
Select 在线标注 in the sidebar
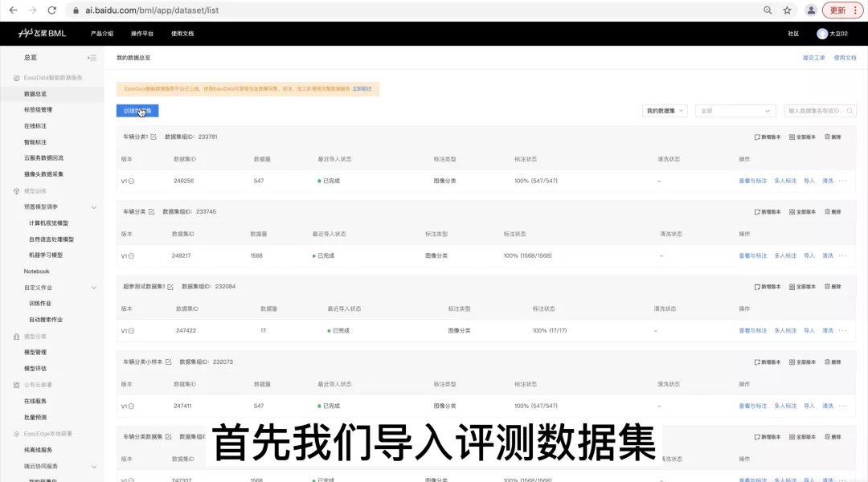coord(35,125)
